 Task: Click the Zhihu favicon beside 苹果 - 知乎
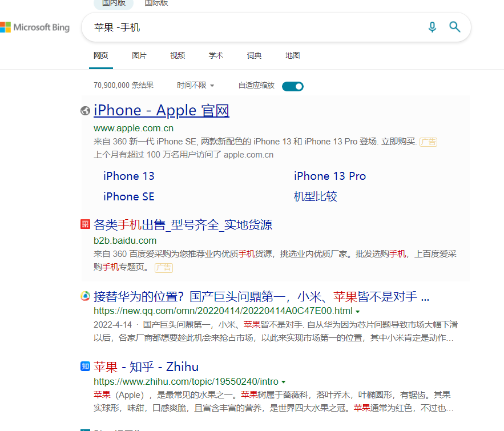pyautogui.click(x=85, y=366)
